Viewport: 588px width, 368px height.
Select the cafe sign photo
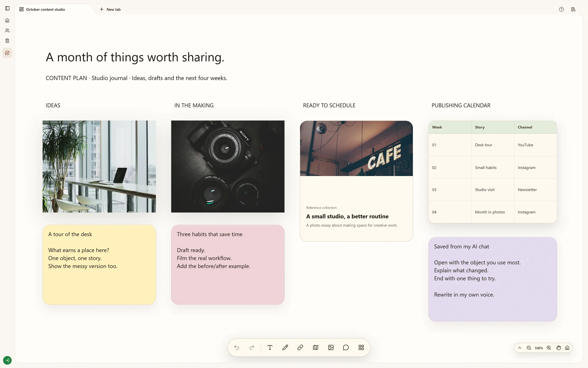pos(356,148)
